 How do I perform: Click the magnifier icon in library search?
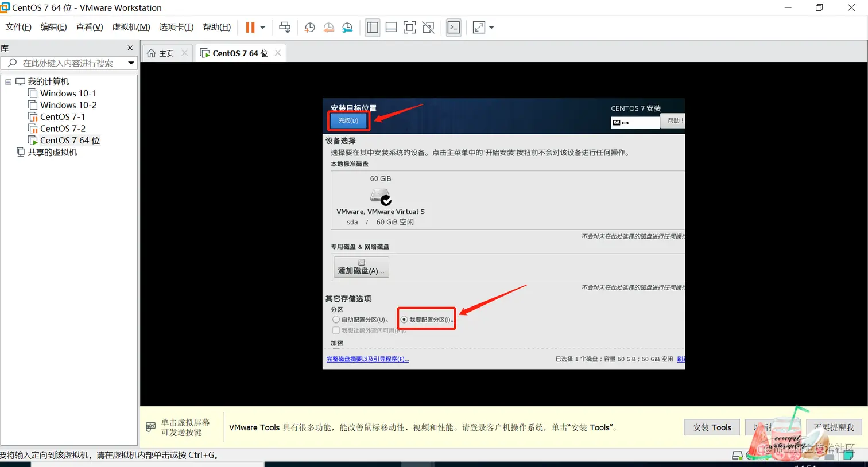(12, 63)
